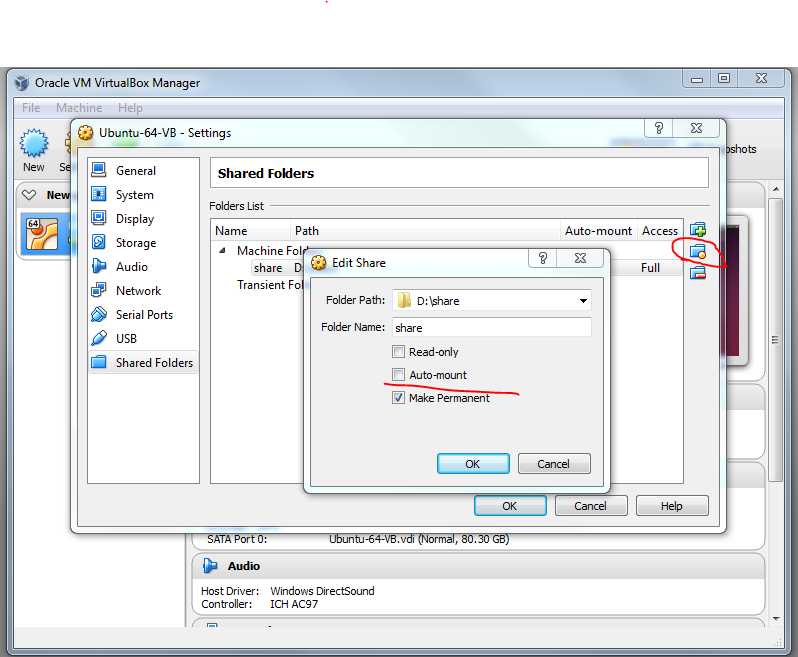798x657 pixels.
Task: Open Serial Ports settings category
Action: [143, 314]
